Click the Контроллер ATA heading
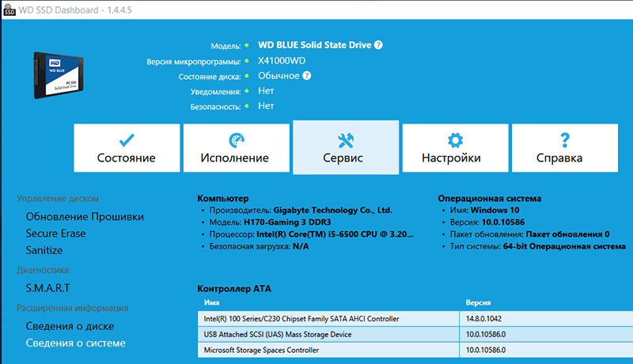Screen dimensions: 633x364 pyautogui.click(x=234, y=289)
